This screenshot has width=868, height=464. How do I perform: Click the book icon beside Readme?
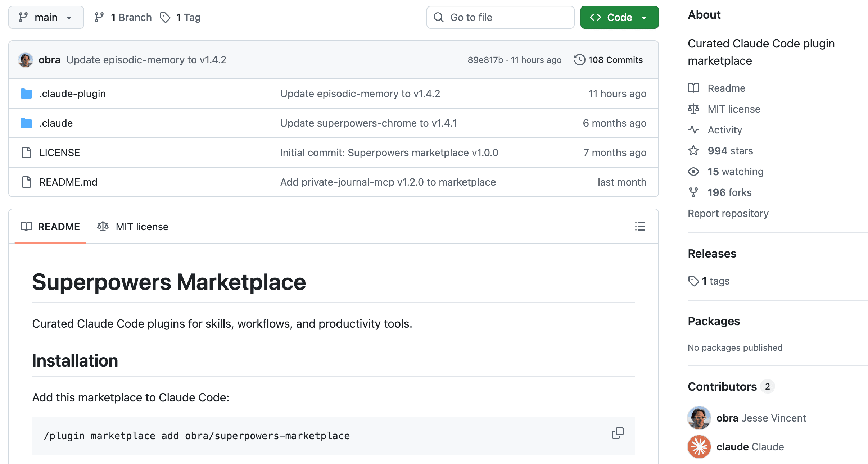point(693,88)
